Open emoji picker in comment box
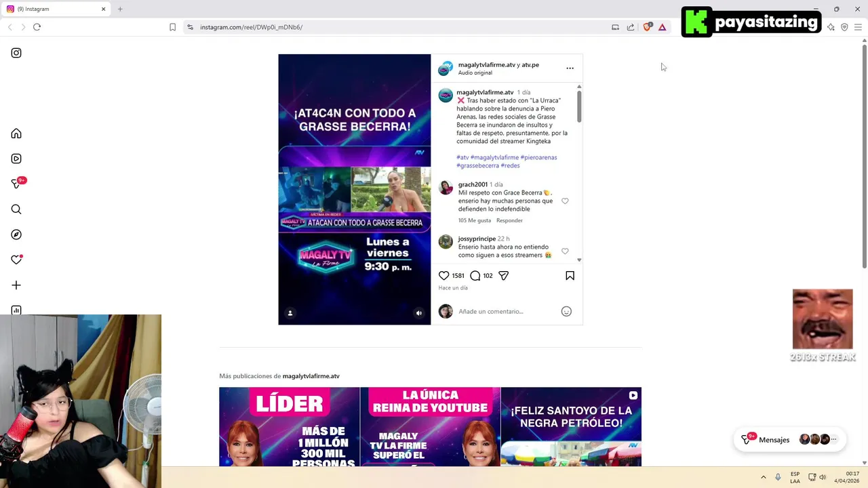 566,312
